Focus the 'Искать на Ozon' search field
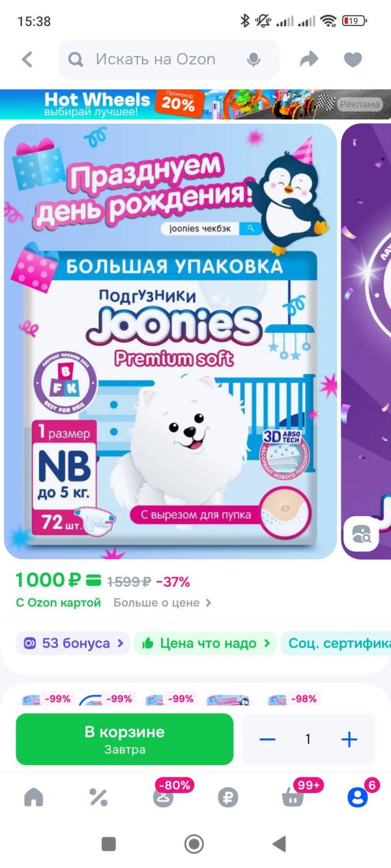 click(x=168, y=59)
